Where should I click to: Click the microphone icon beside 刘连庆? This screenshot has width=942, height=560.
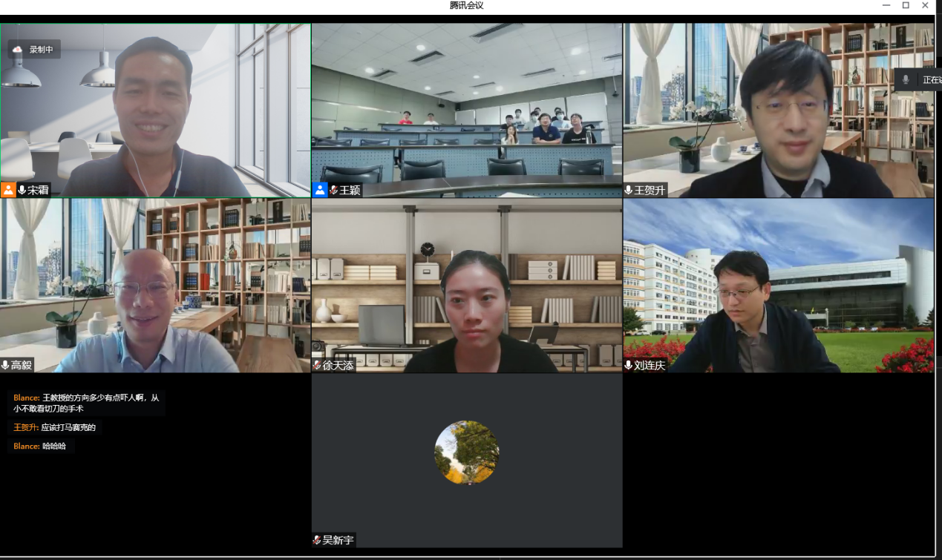pos(629,365)
